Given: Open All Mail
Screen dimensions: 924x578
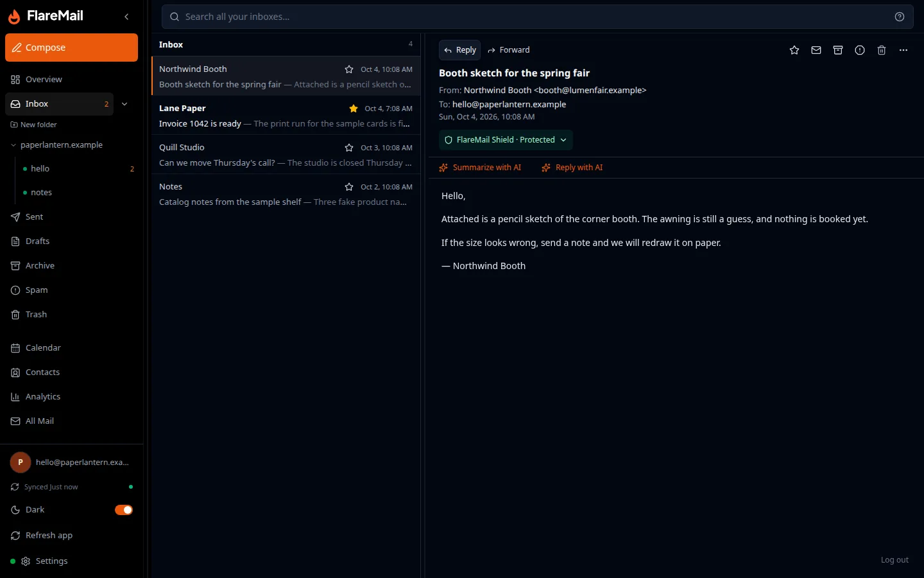Looking at the screenshot, I should (71, 421).
